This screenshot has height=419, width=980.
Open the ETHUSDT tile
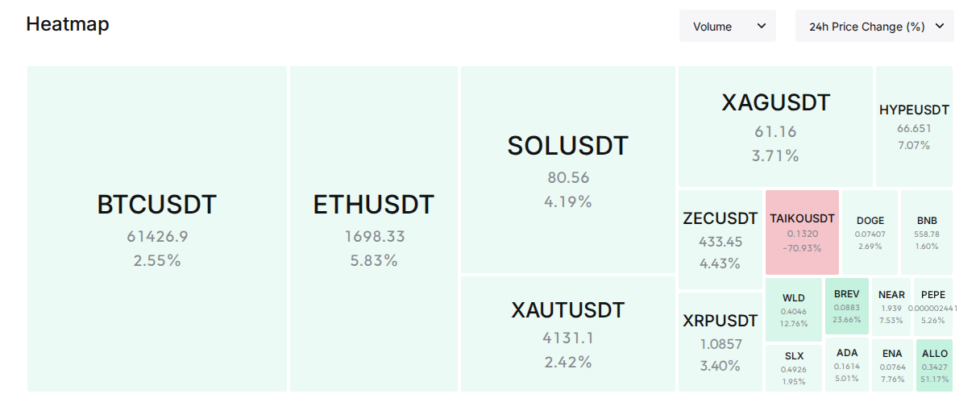pyautogui.click(x=374, y=229)
